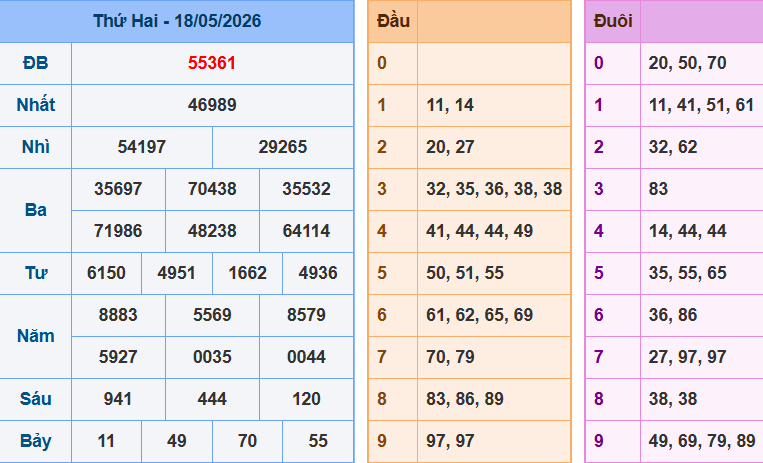Viewport: 763px width, 463px height.
Task: Select Năm prize number 8883
Action: [118, 315]
